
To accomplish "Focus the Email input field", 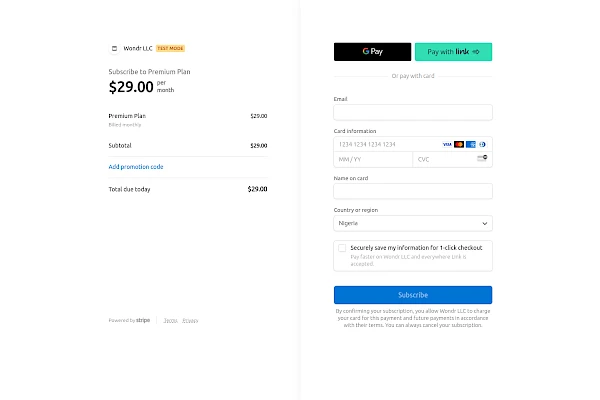I will [412, 112].
